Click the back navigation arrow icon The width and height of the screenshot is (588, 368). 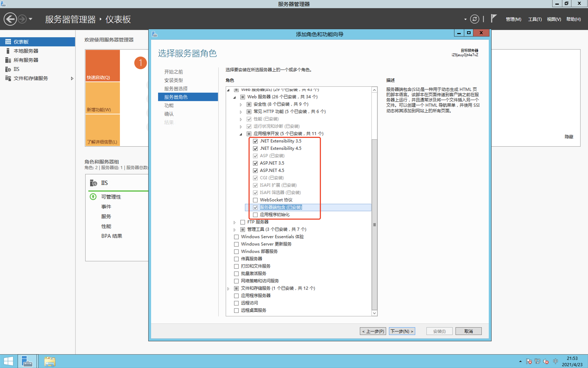[x=10, y=19]
